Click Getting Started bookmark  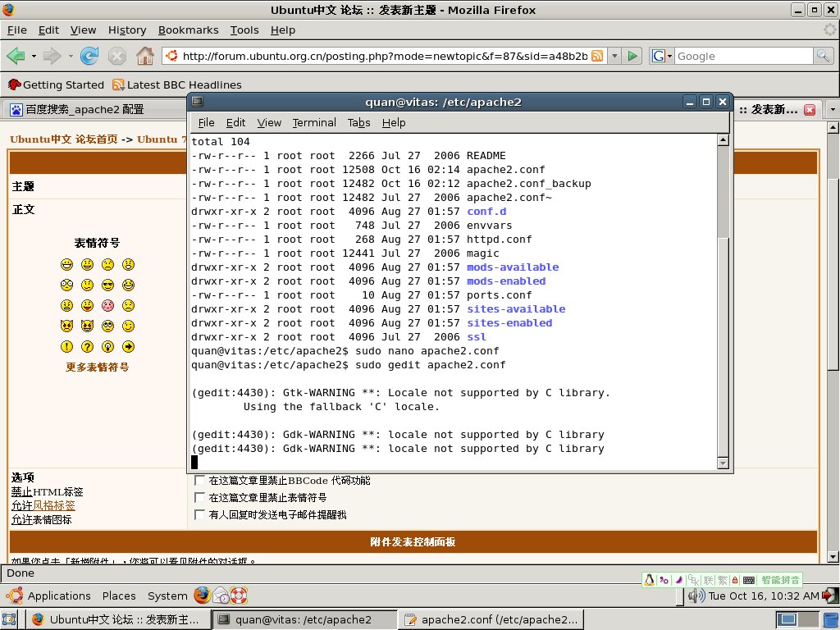click(x=57, y=84)
